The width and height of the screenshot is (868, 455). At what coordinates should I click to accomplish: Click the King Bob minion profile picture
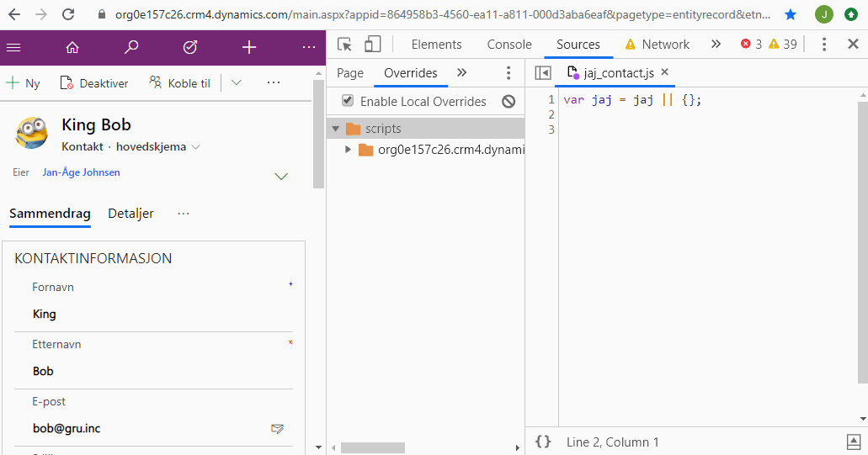coord(31,133)
